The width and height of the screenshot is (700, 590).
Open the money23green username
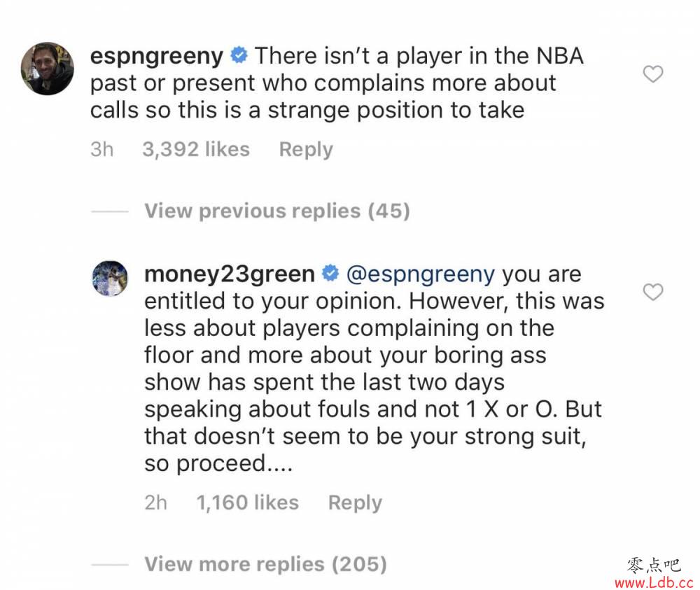pyautogui.click(x=230, y=274)
